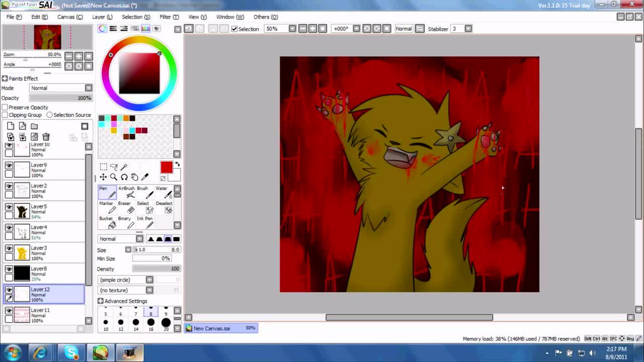
Task: Activate the color picker eyedropper tool
Action: (145, 177)
